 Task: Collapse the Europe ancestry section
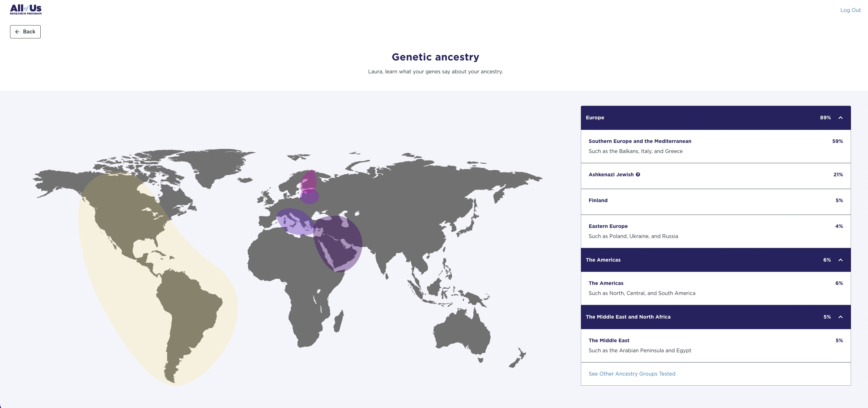(840, 117)
